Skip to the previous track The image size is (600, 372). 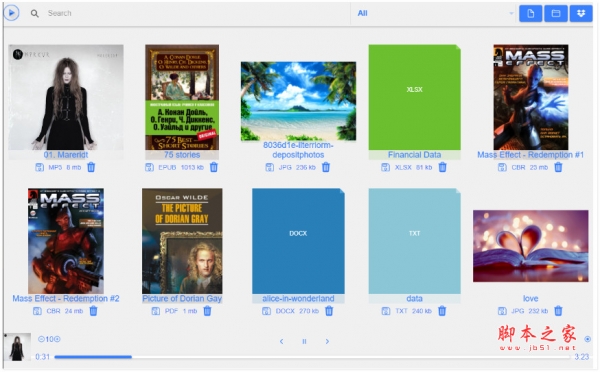[x=282, y=341]
